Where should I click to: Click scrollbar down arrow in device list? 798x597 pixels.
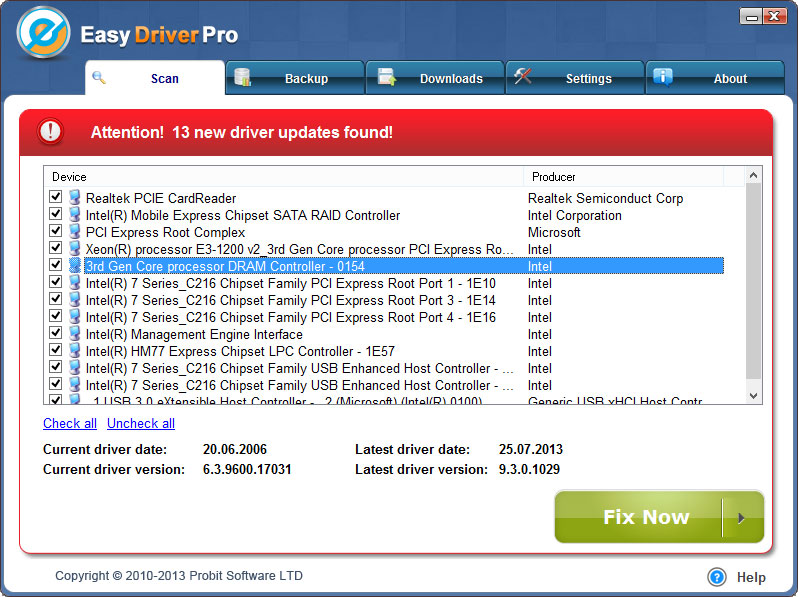[754, 395]
